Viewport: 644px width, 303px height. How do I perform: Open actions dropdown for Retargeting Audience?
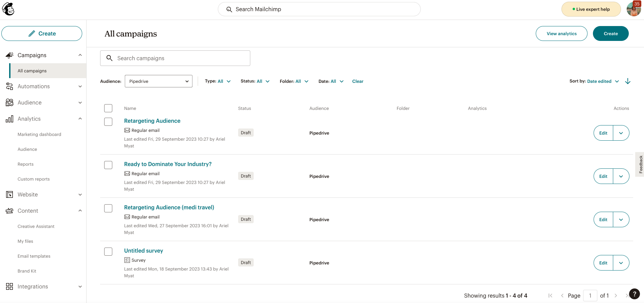[x=621, y=133]
